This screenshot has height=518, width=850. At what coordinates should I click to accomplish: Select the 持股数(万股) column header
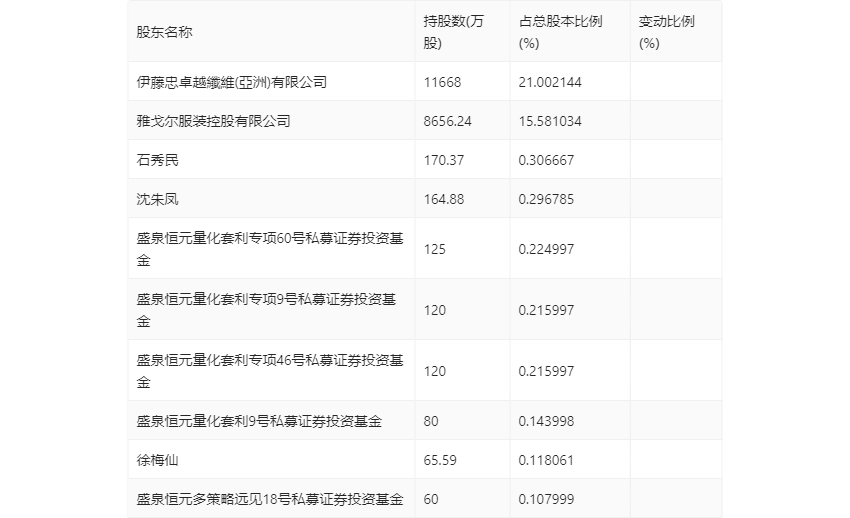453,33
